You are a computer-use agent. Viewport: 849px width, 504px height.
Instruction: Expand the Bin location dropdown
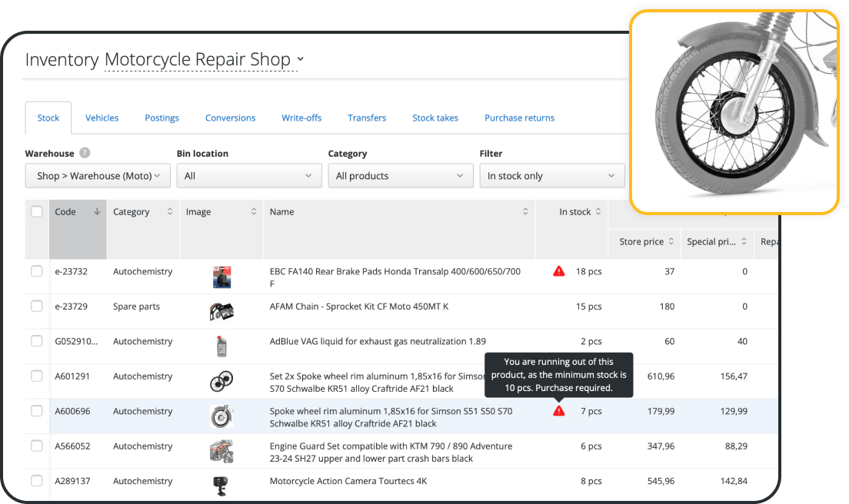(249, 176)
